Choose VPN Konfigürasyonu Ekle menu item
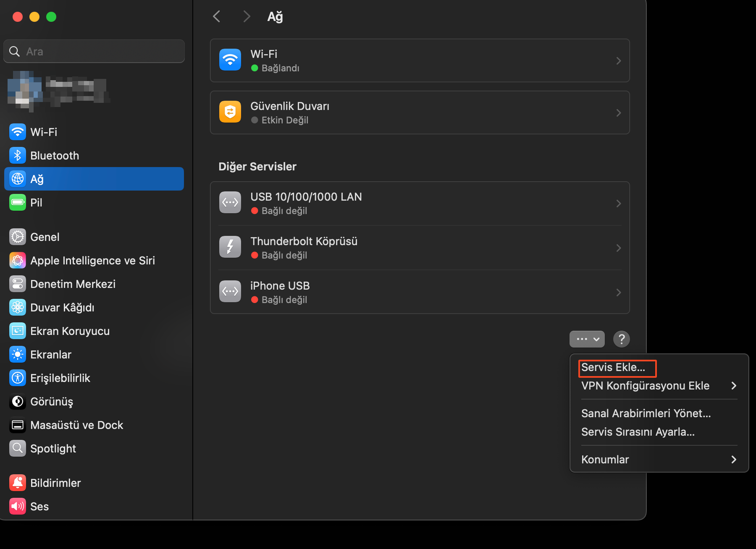Image resolution: width=756 pixels, height=549 pixels. tap(659, 386)
